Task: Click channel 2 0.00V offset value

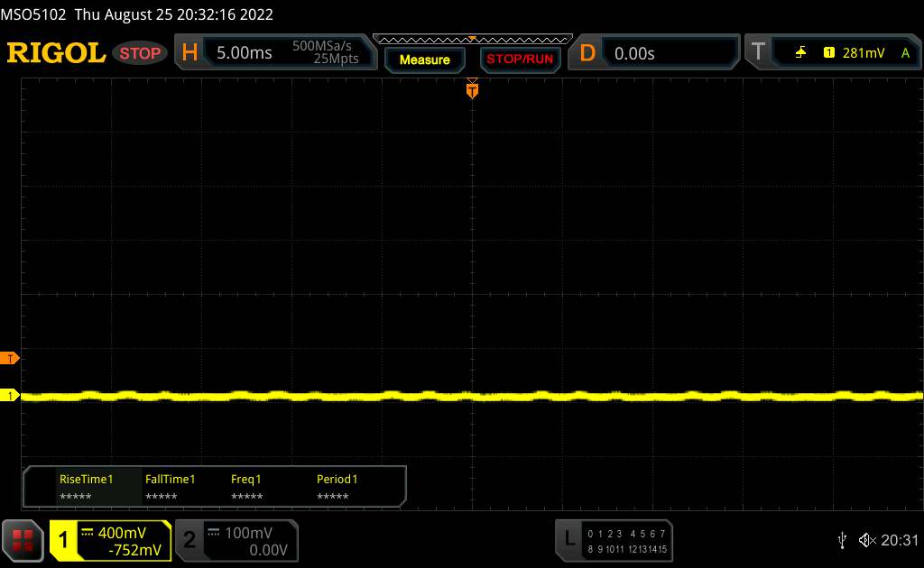Action: tap(268, 550)
